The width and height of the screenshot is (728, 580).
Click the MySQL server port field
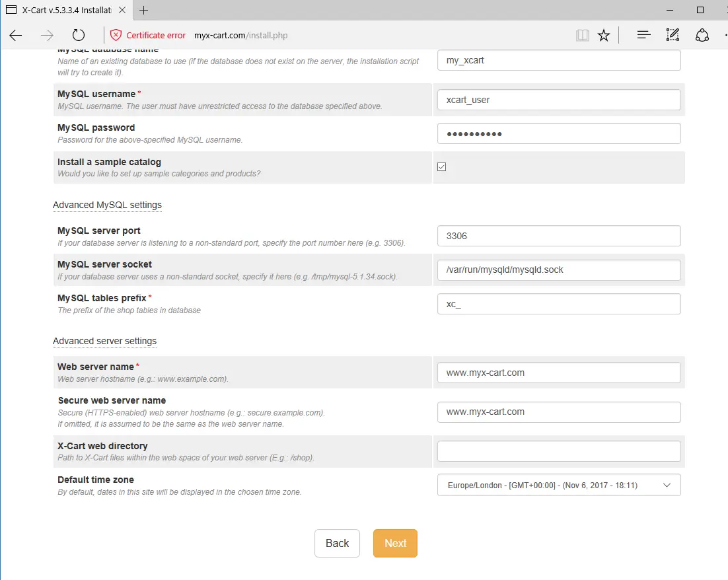coord(559,236)
